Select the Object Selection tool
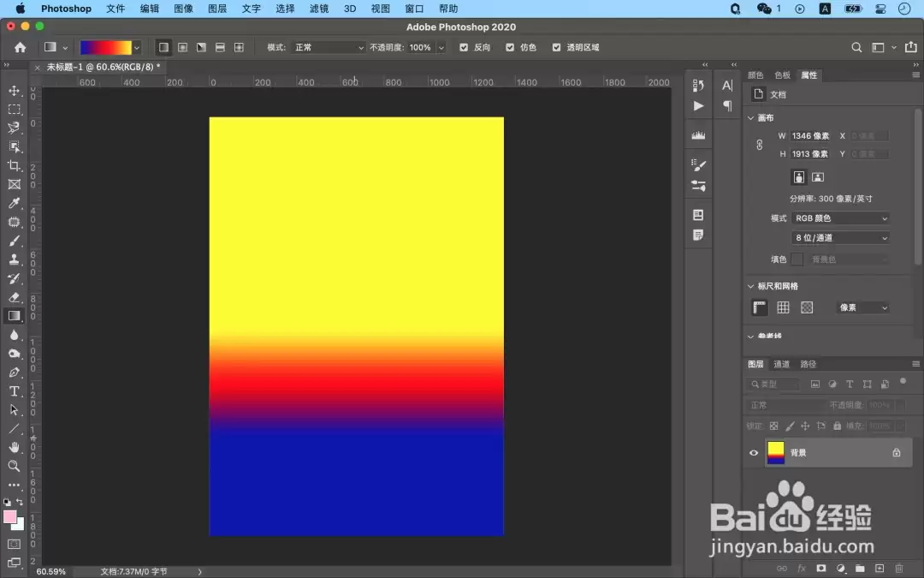This screenshot has width=924, height=578. [15, 147]
